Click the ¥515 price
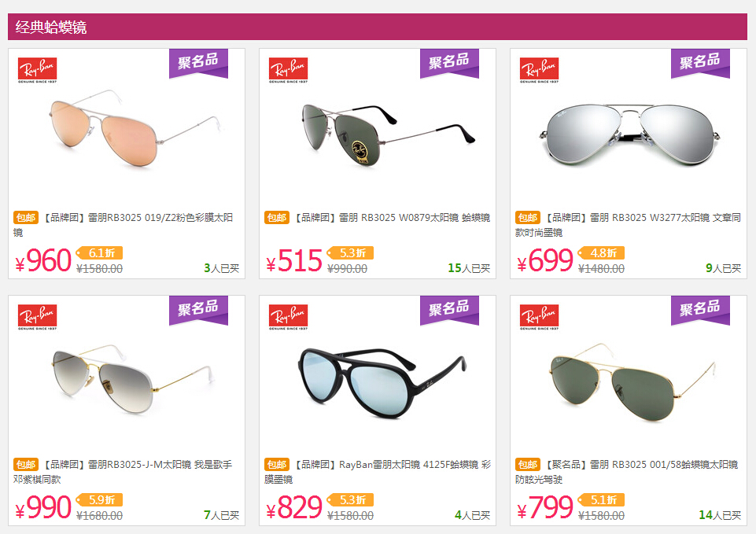This screenshot has height=534, width=756. point(294,261)
